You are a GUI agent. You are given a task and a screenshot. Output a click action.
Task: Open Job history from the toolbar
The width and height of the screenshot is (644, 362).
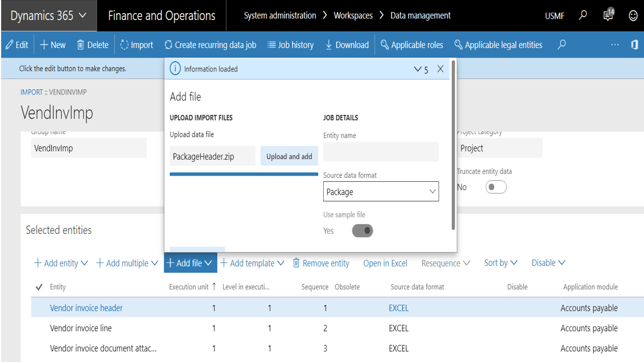(290, 45)
